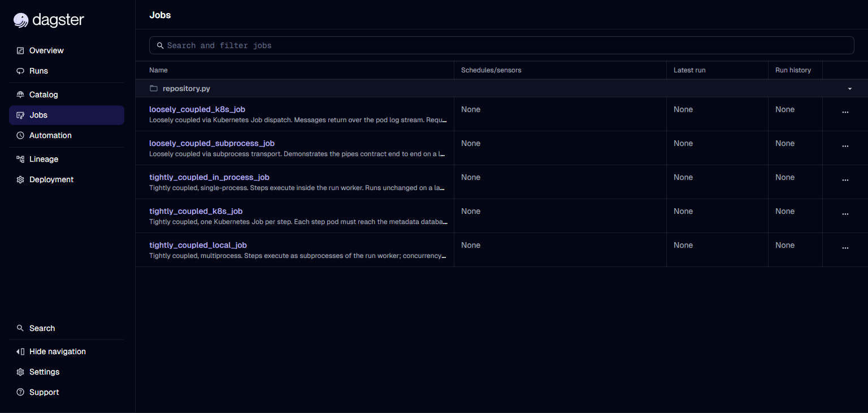Click the Runs icon in sidebar
The height and width of the screenshot is (413, 868).
[x=20, y=71]
